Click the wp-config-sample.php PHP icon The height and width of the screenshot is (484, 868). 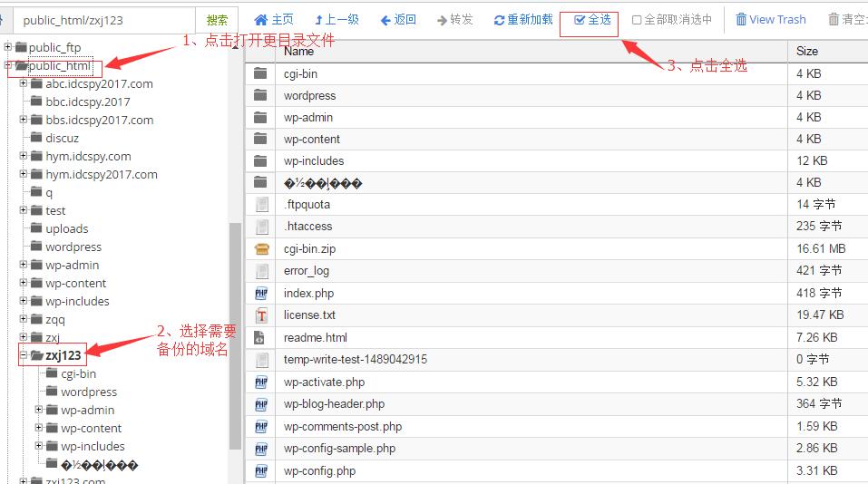coord(261,449)
